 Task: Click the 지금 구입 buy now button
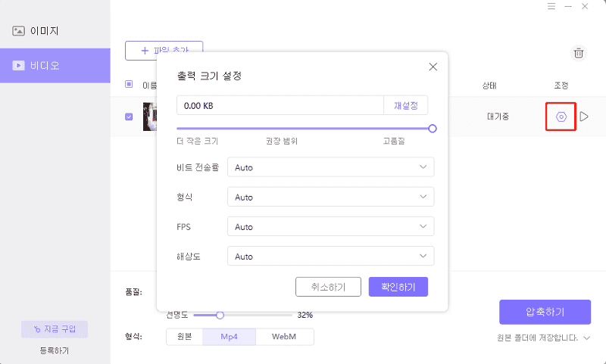[55, 329]
